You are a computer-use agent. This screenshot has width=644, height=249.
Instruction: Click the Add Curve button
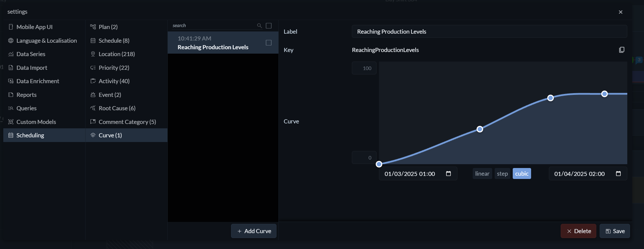tap(254, 231)
